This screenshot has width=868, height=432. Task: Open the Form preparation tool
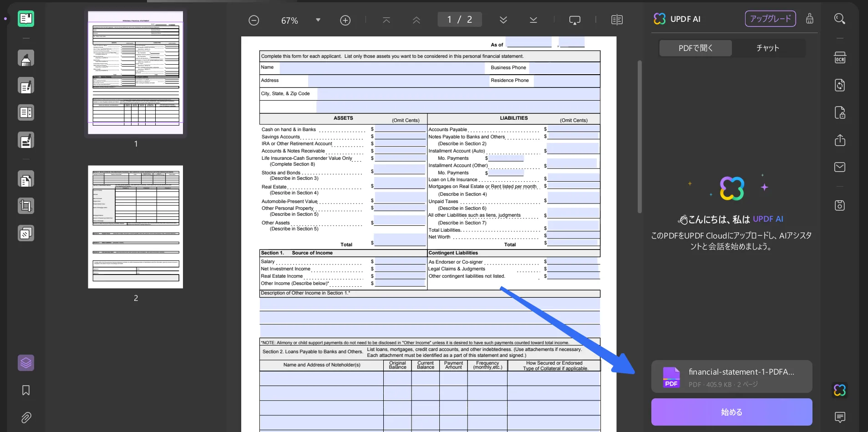26,112
